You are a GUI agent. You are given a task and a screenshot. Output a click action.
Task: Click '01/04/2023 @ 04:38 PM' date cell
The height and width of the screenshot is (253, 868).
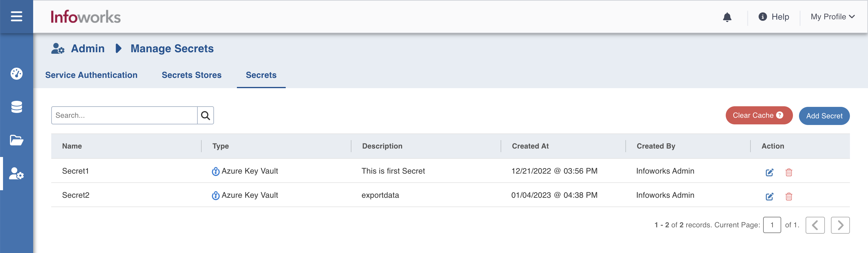554,195
